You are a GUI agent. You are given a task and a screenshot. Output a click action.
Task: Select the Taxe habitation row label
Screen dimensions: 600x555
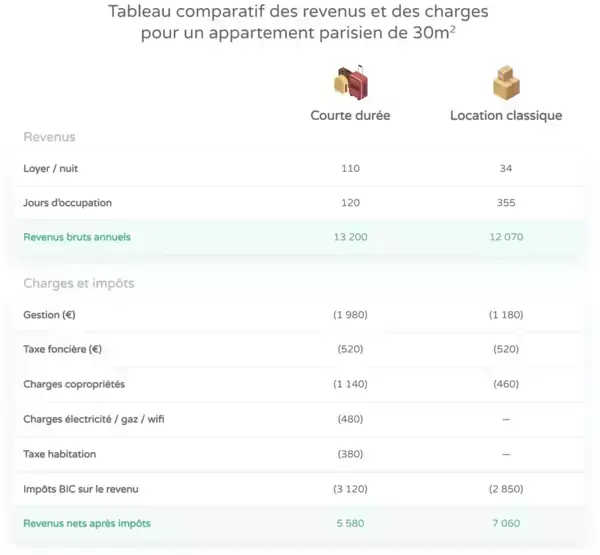click(x=60, y=454)
